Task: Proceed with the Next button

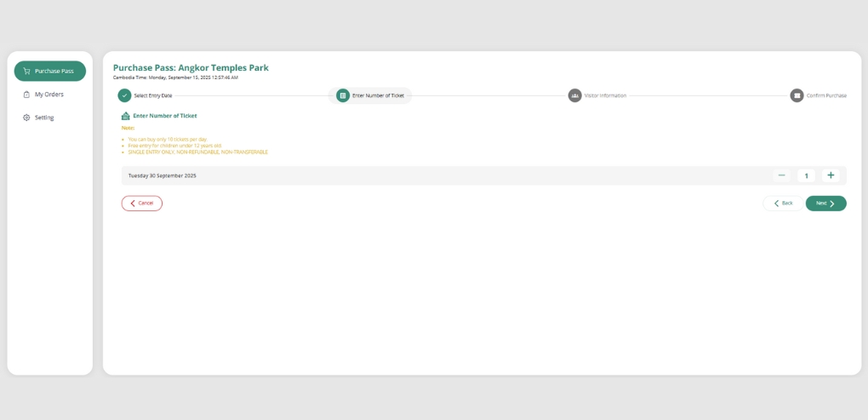Action: (826, 204)
